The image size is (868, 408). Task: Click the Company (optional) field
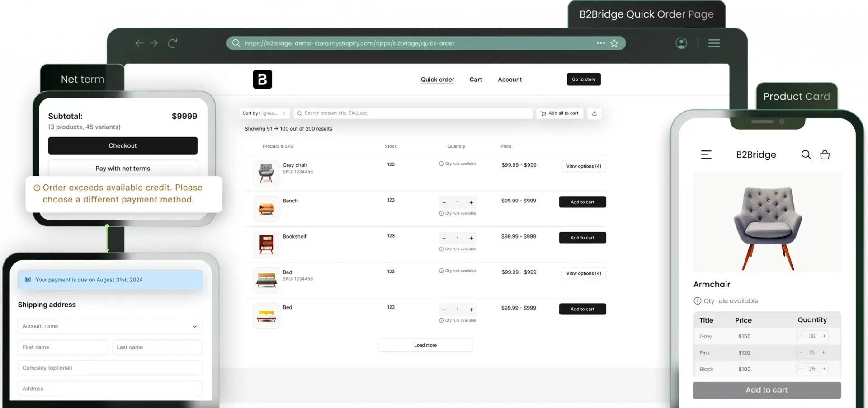[110, 368]
